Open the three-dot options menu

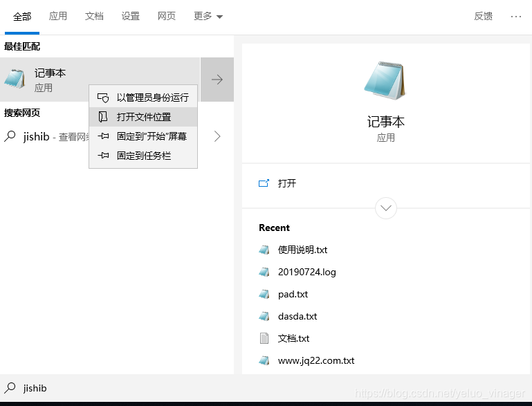[x=515, y=17]
